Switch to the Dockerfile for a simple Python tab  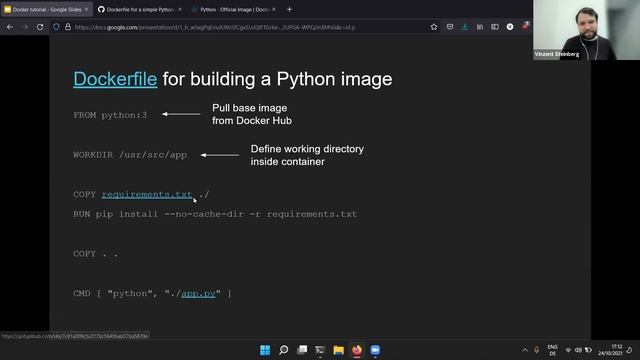coord(140,9)
